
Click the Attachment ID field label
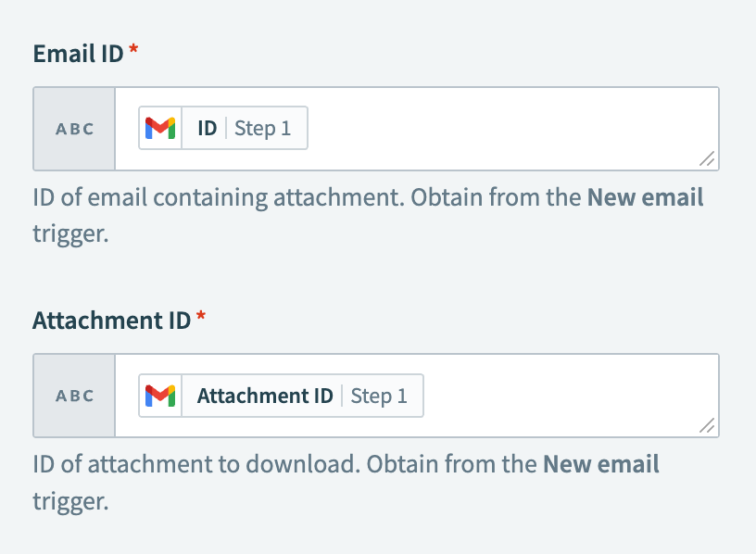[110, 320]
